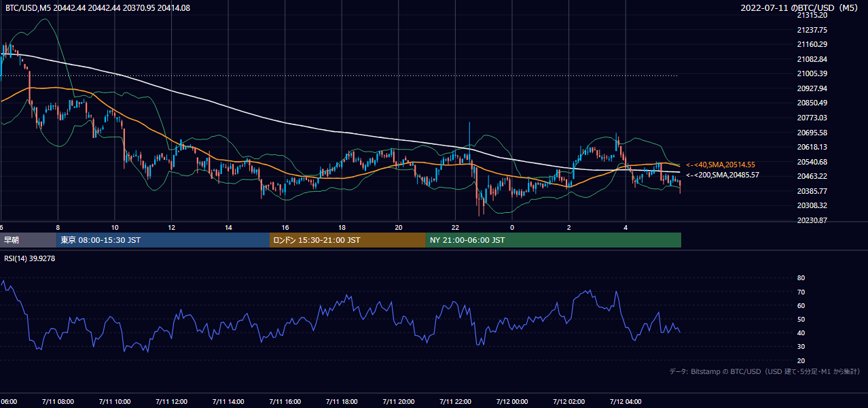The image size is (868, 408).
Task: Click the 東京 08:00-15:30 JST session bar
Action: [163, 240]
